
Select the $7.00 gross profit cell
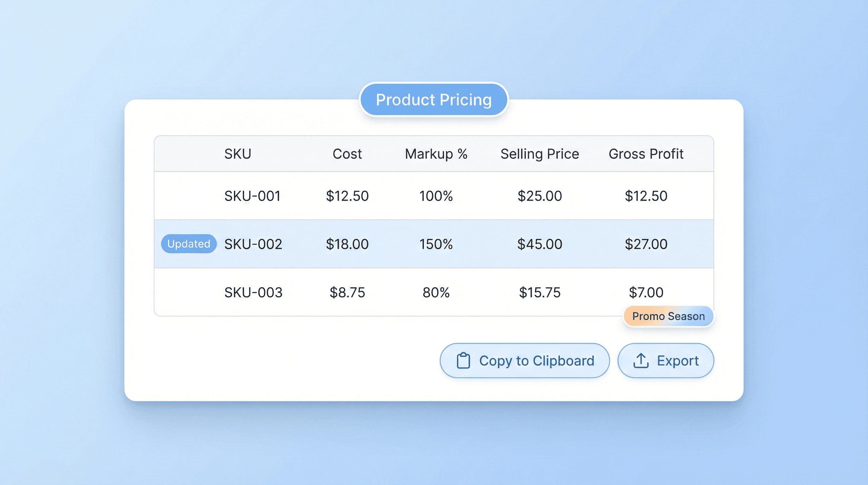click(645, 292)
